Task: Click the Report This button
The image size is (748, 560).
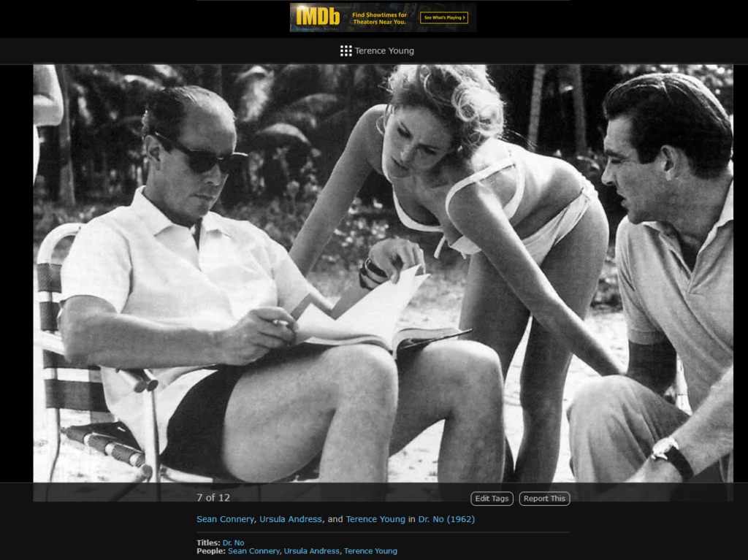Action: [x=544, y=499]
